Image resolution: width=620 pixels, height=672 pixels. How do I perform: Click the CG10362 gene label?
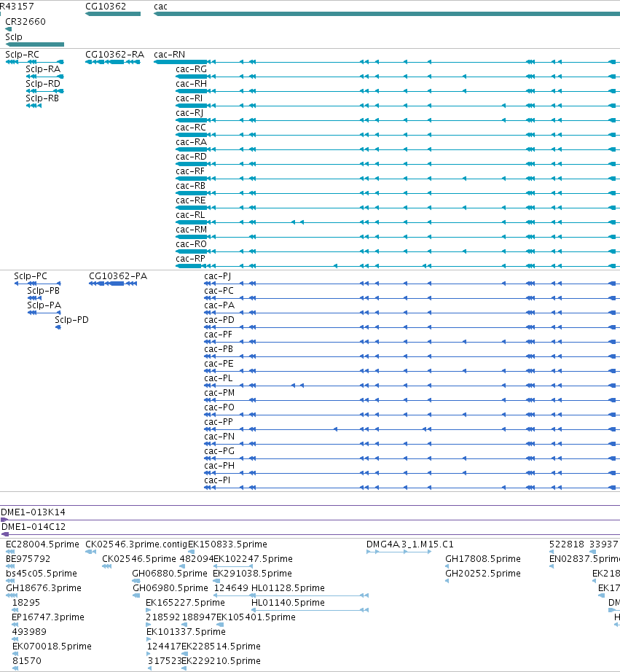click(106, 7)
